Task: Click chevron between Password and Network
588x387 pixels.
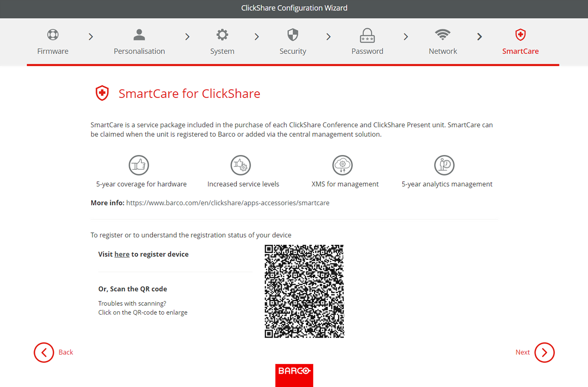Action: 406,37
